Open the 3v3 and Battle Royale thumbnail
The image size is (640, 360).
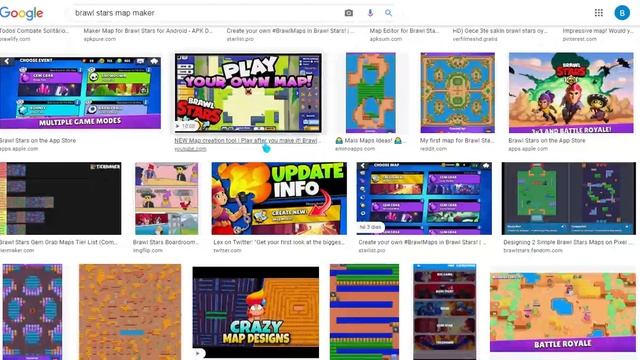[571, 93]
